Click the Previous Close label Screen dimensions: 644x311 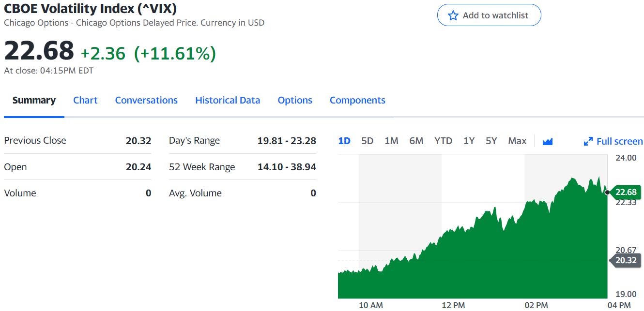(x=35, y=140)
